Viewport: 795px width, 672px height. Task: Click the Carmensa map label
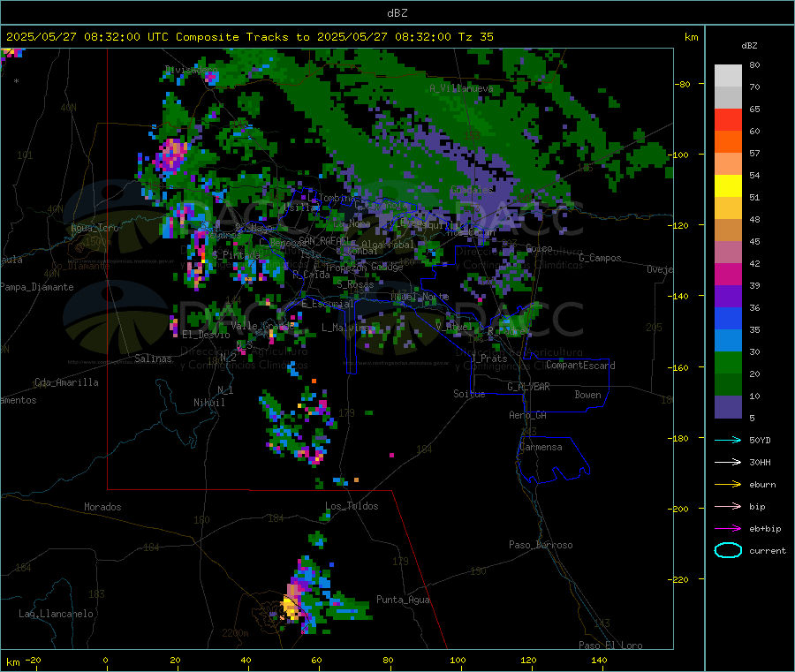(x=541, y=448)
